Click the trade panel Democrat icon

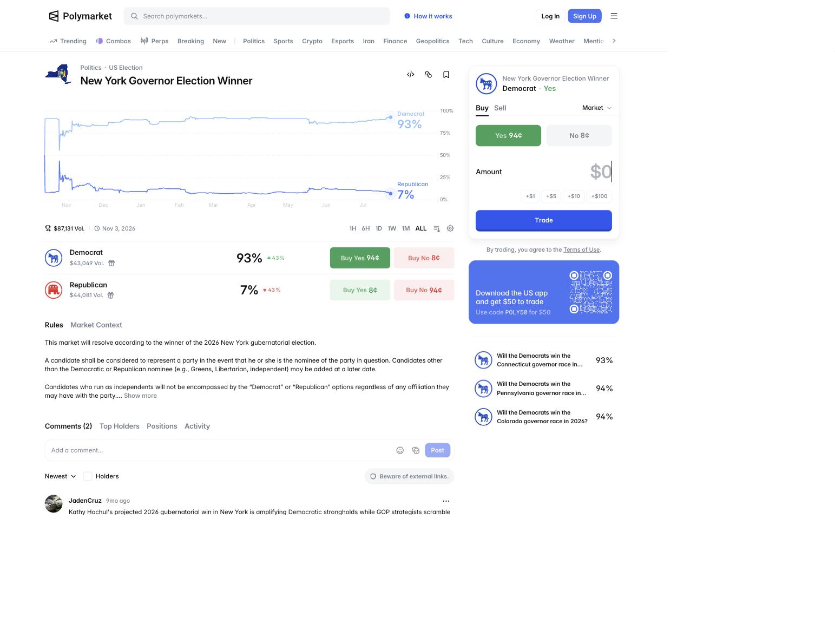point(486,84)
